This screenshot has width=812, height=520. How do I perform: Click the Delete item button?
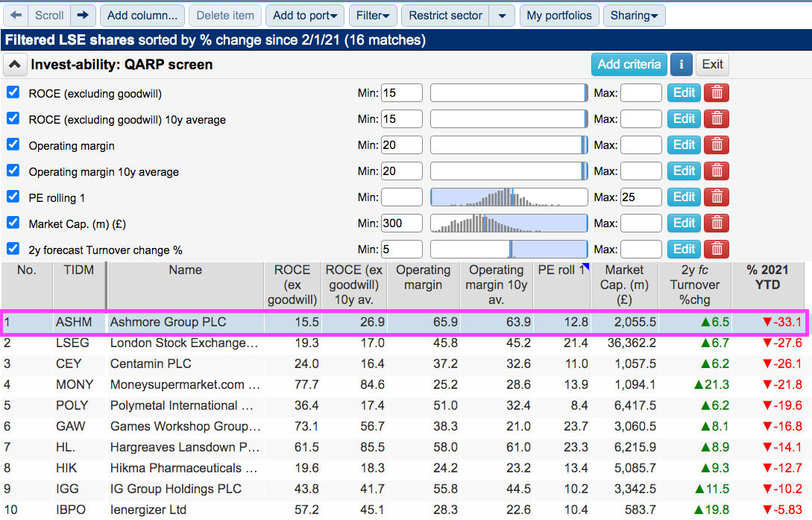coord(225,16)
